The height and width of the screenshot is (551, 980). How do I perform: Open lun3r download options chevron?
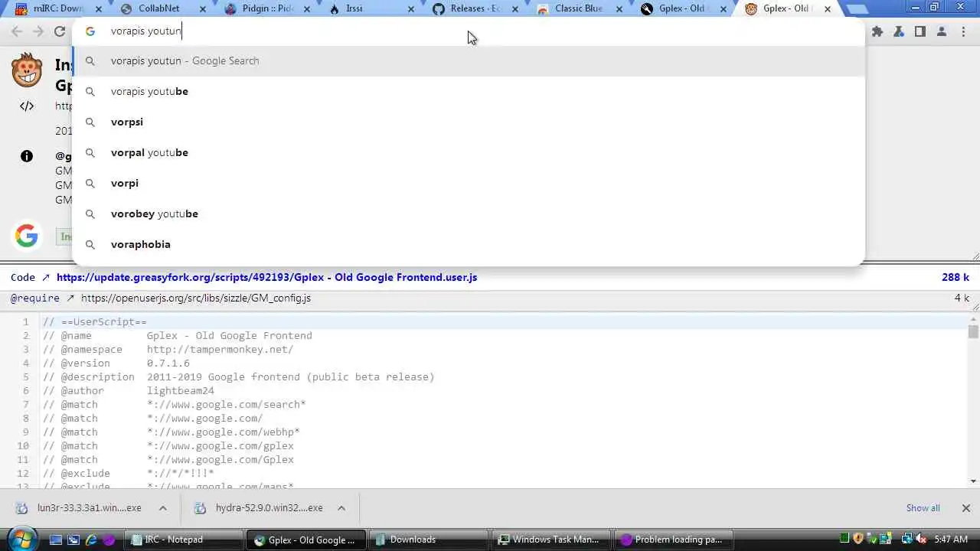coord(162,508)
